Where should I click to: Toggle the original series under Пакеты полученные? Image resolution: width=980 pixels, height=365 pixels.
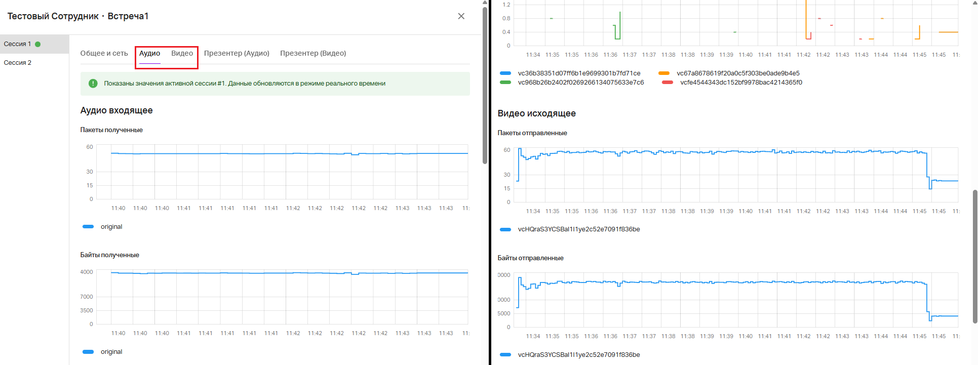point(88,227)
